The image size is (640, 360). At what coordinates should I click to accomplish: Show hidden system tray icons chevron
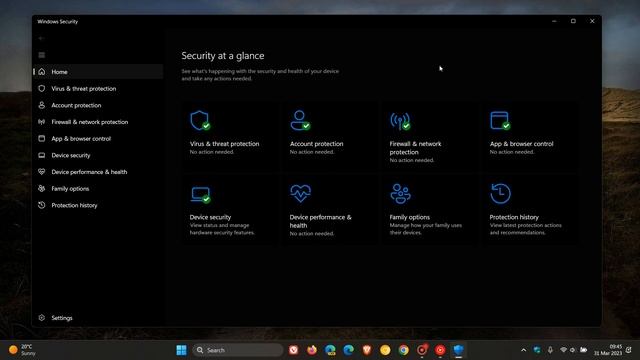click(524, 350)
